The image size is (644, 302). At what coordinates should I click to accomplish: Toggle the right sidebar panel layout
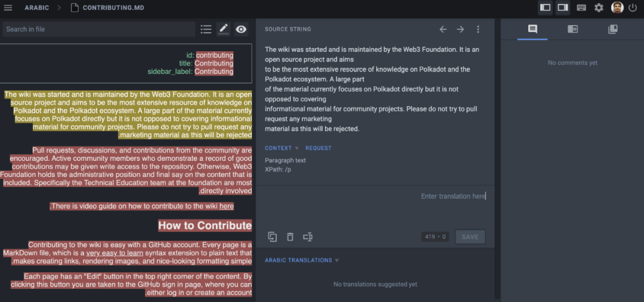[x=563, y=7]
